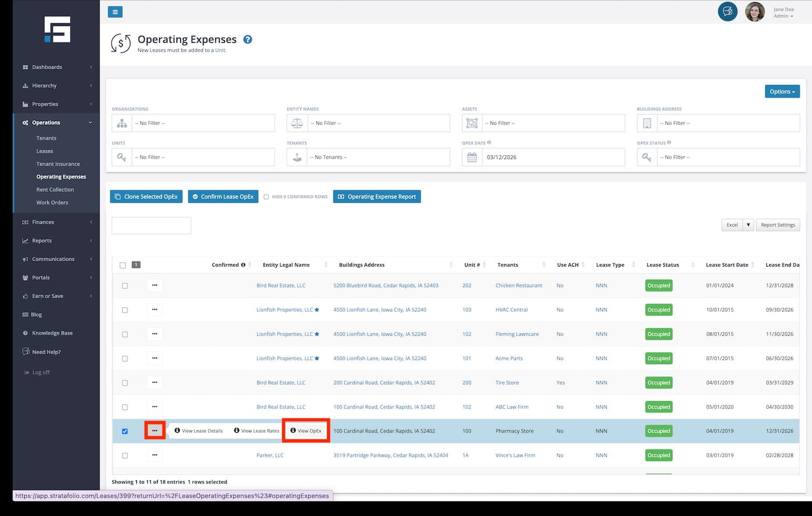Open the Options dropdown
Viewport: 812px width, 516px height.
coord(782,91)
